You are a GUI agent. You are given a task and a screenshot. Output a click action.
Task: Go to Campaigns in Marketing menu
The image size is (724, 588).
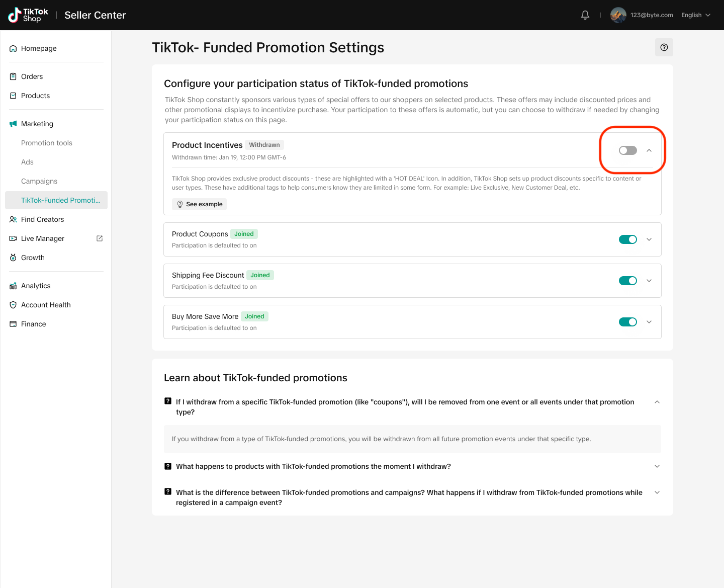39,181
